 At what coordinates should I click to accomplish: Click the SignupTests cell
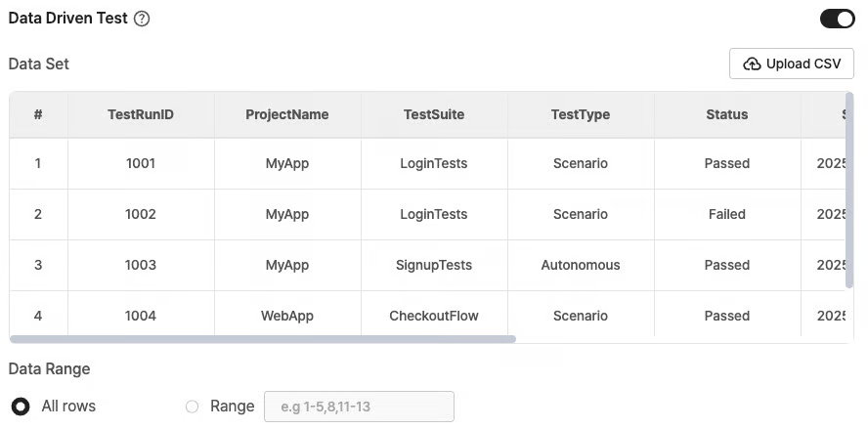pos(434,265)
